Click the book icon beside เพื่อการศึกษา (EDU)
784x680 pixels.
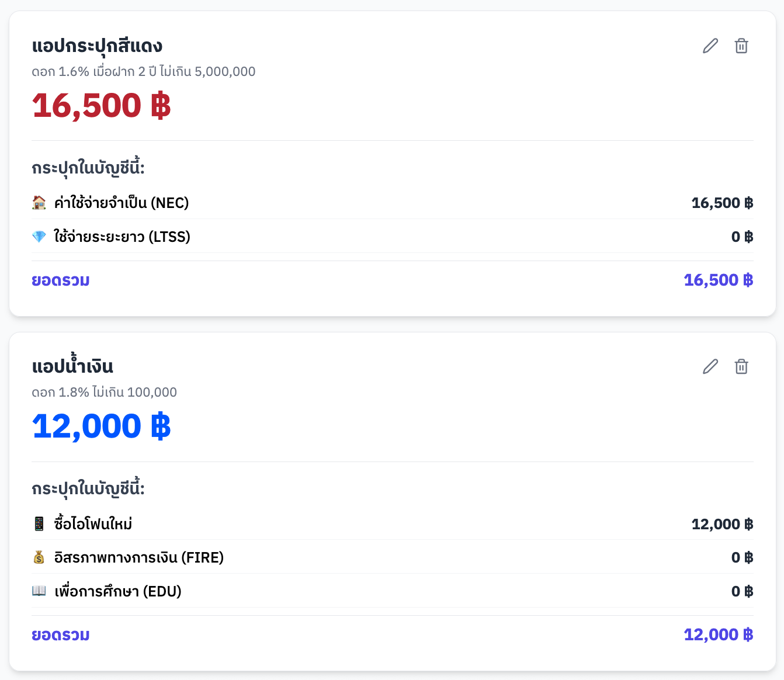click(39, 591)
